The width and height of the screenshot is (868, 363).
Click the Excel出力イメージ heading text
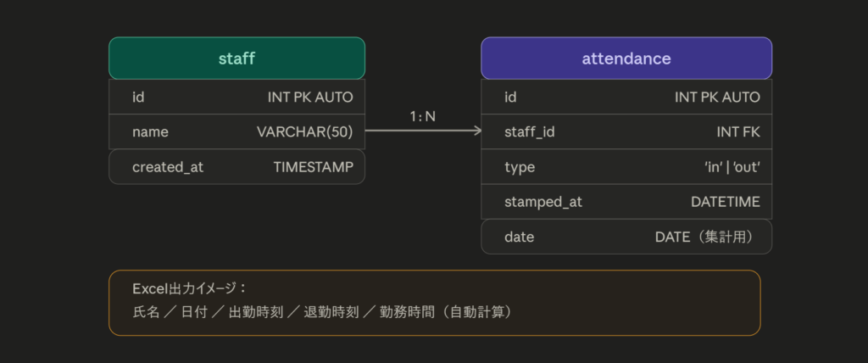[189, 288]
